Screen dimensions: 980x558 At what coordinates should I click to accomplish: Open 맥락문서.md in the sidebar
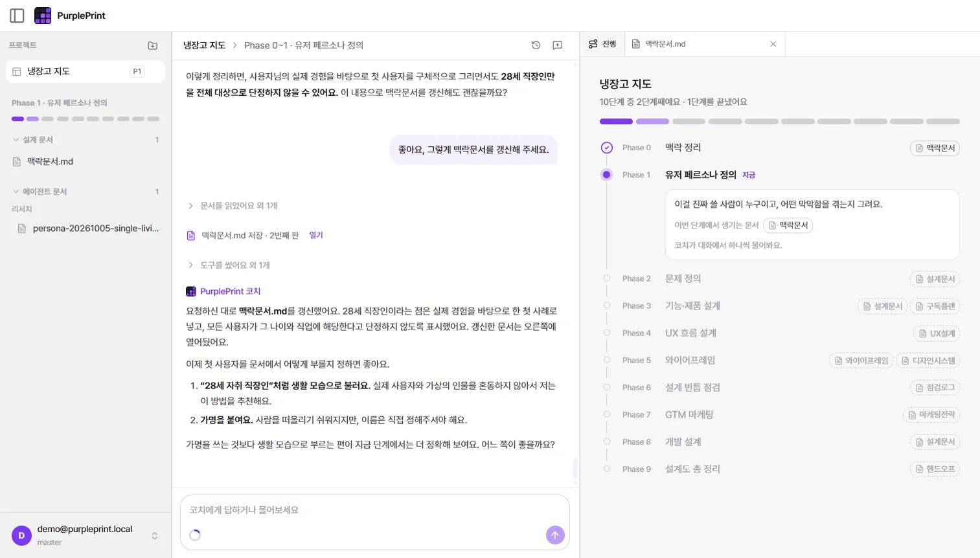pos(43,162)
